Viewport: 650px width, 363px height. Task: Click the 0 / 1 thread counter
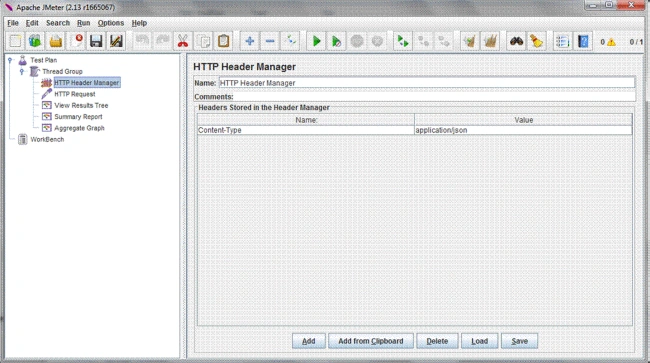636,42
